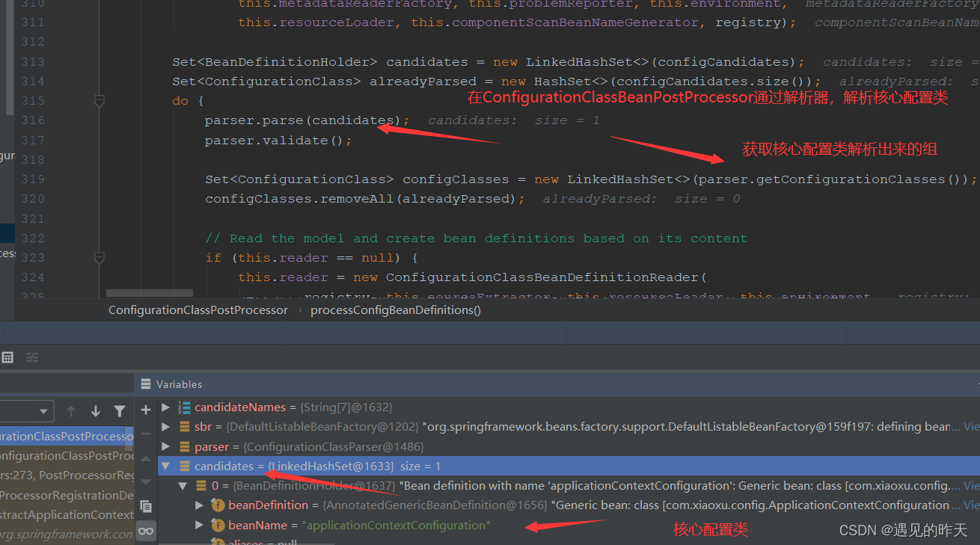980x545 pixels.
Task: Select the parser ConfigurationClassParser row
Action: [569, 446]
